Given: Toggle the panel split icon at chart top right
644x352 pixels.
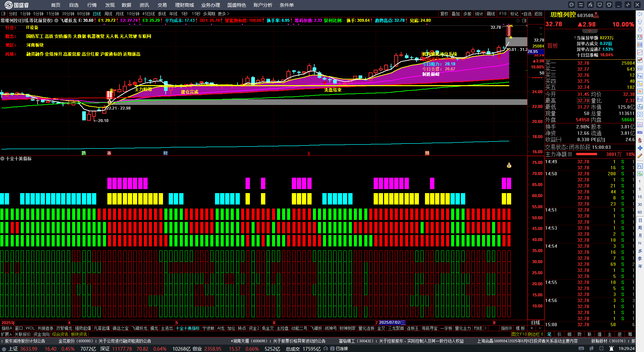Looking at the screenshot, I should pos(524,20).
